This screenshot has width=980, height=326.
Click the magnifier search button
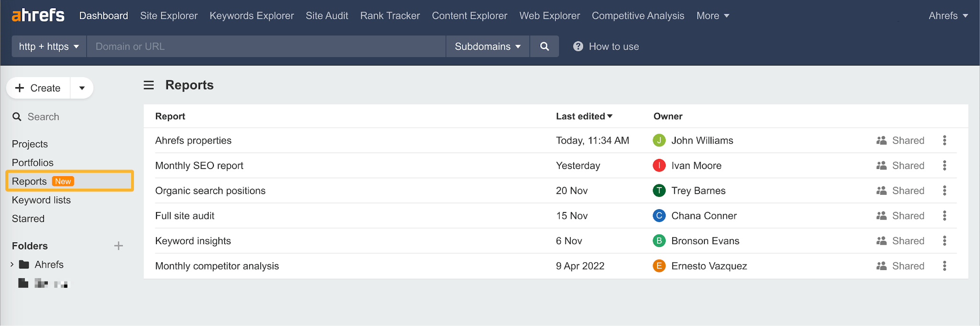(544, 46)
